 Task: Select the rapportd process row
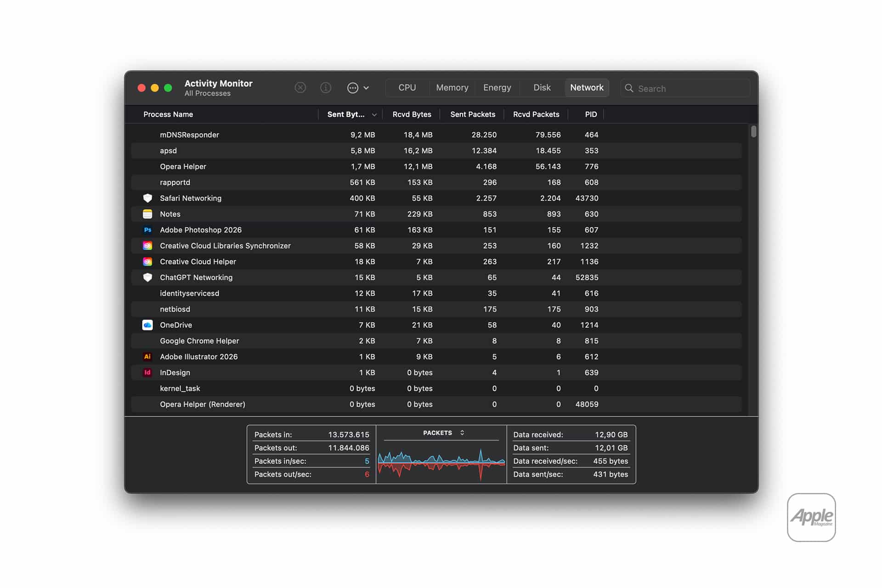pyautogui.click(x=436, y=182)
